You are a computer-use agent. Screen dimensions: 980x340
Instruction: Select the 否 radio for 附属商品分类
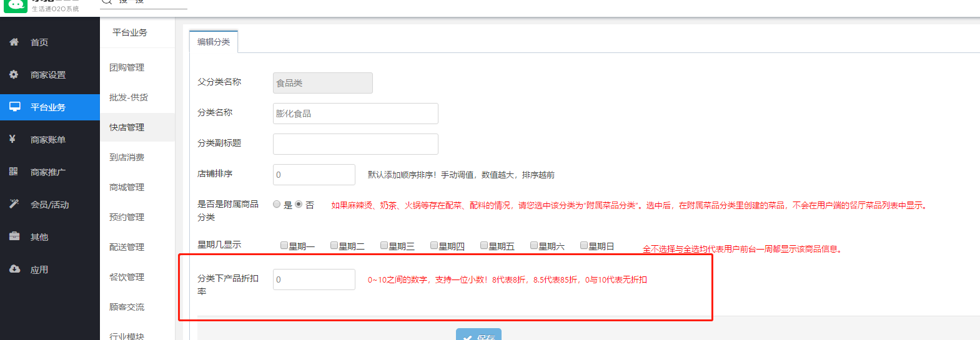point(299,204)
